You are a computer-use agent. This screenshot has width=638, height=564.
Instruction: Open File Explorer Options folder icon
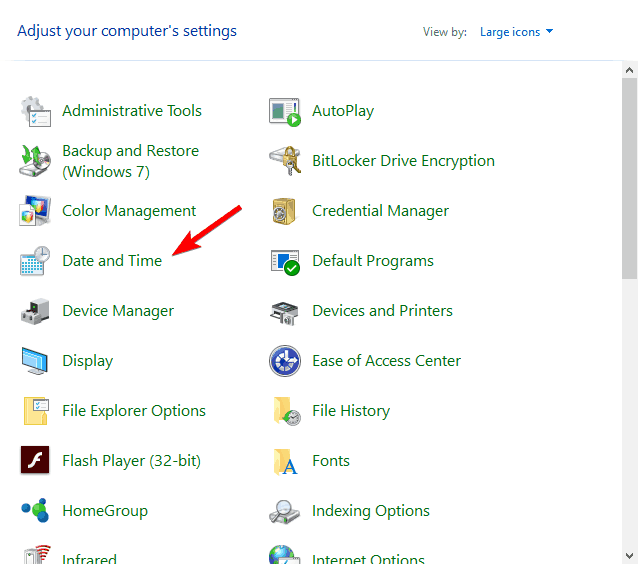coord(36,411)
